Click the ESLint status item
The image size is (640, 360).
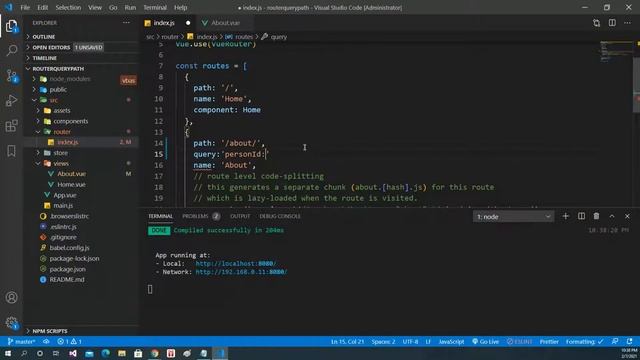click(x=520, y=342)
